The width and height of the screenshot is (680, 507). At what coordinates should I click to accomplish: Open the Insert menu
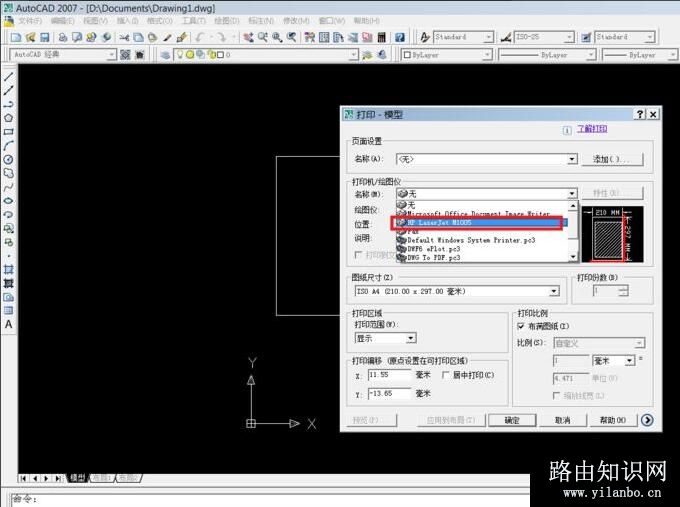(x=127, y=21)
